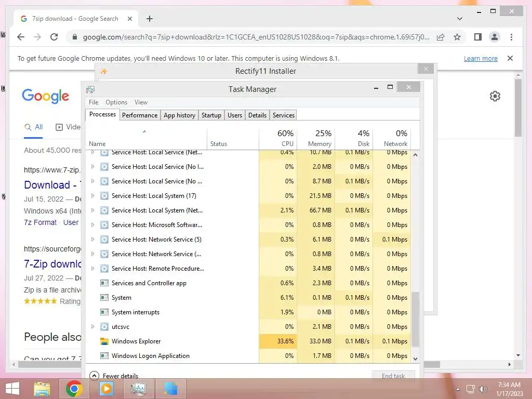532x399 pixels.
Task: Click Chrome's back navigation arrow
Action: click(21, 37)
